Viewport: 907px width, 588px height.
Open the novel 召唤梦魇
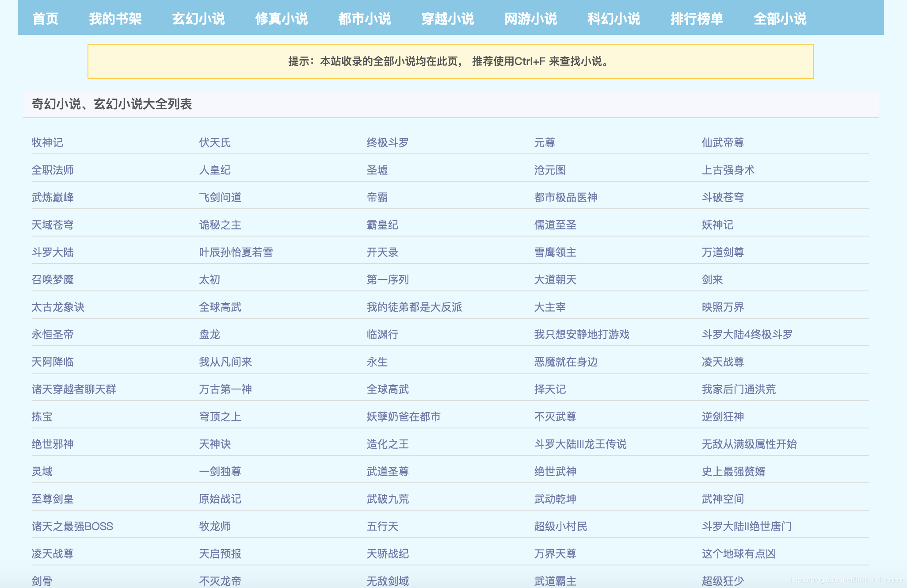point(53,279)
